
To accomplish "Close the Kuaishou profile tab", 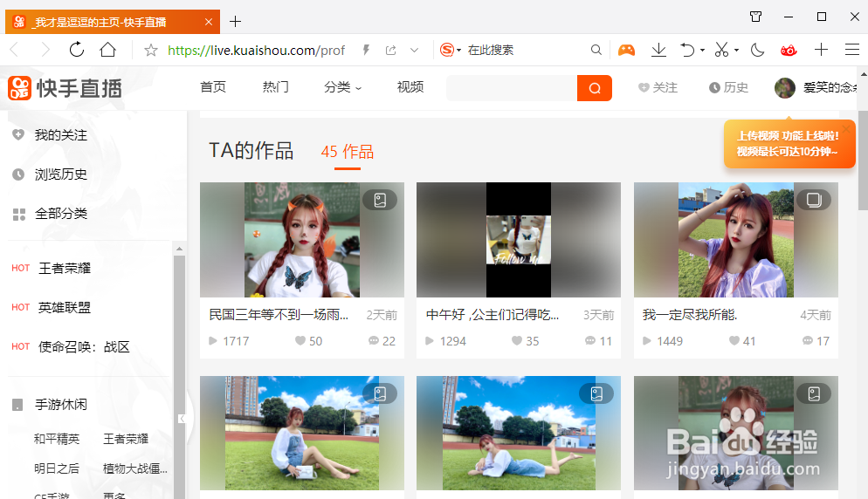I will coord(208,22).
